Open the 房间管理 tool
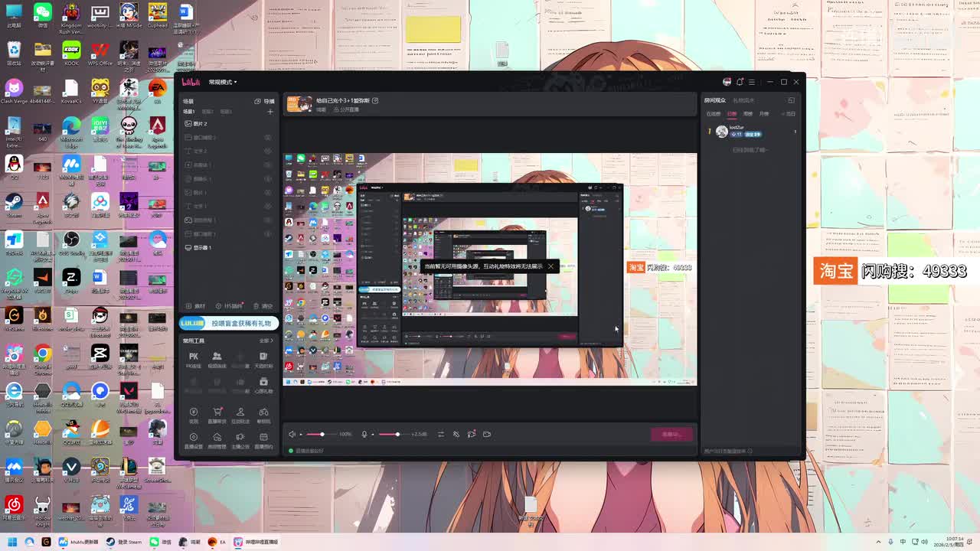The image size is (980, 551). (x=217, y=441)
